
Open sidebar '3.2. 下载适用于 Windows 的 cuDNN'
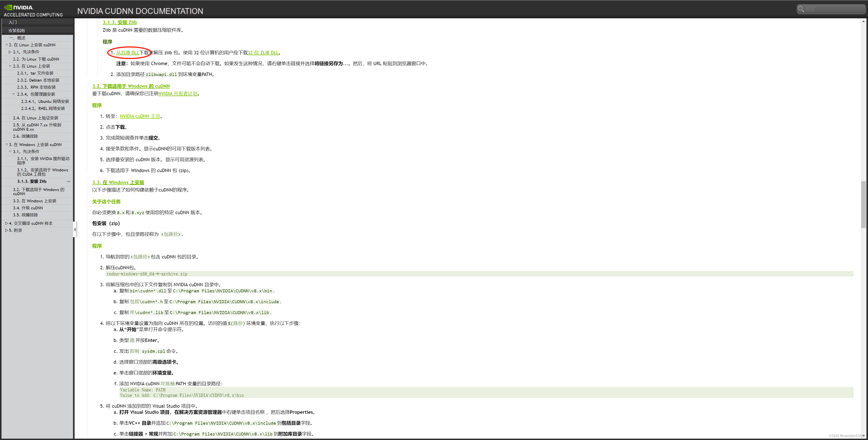[38, 192]
